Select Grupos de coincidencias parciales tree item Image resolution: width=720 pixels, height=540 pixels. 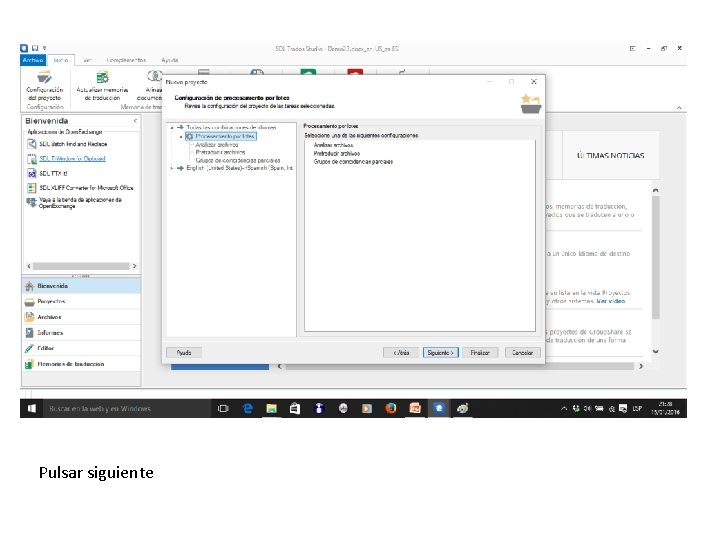coord(238,160)
